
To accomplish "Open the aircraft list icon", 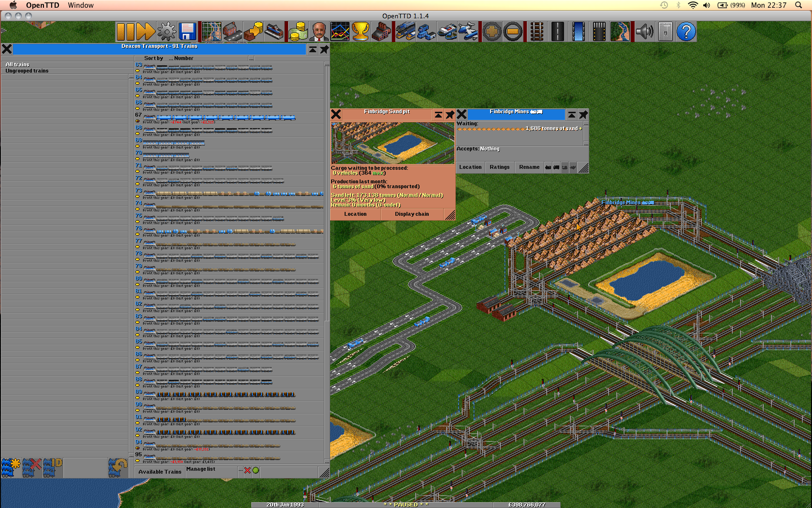I will point(468,32).
